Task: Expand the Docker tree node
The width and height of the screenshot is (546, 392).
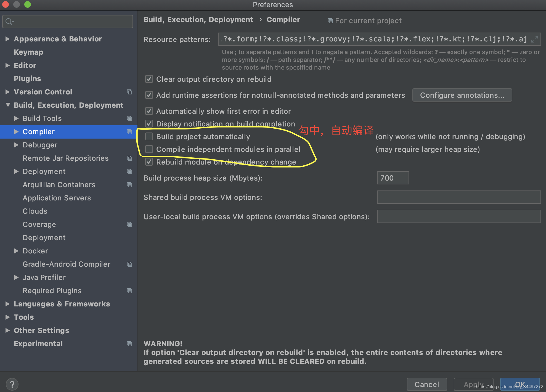Action: (17, 251)
